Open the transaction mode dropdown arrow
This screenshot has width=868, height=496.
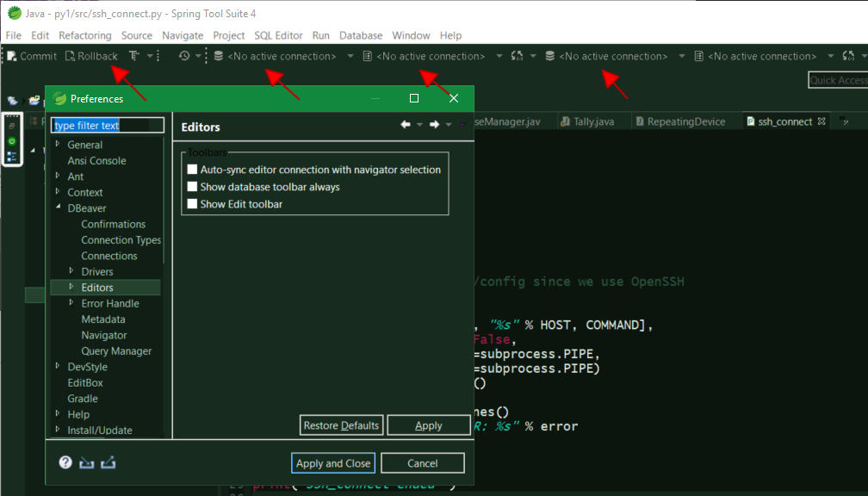[150, 56]
